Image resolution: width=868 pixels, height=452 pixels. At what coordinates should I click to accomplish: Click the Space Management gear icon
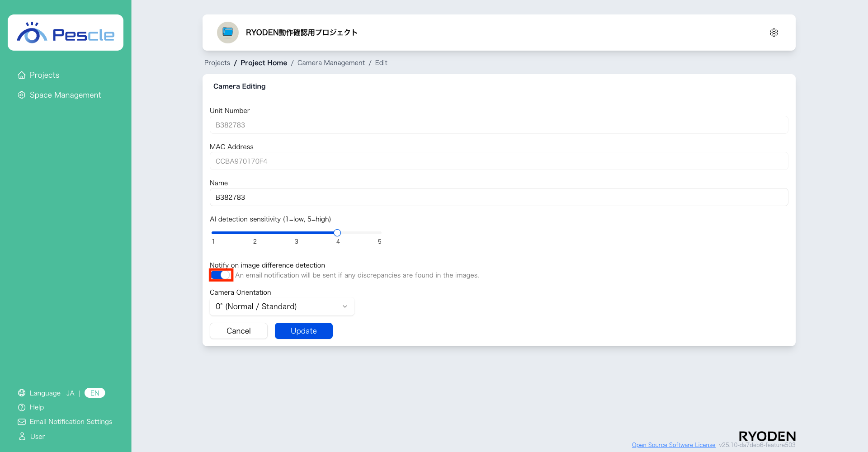[21, 94]
